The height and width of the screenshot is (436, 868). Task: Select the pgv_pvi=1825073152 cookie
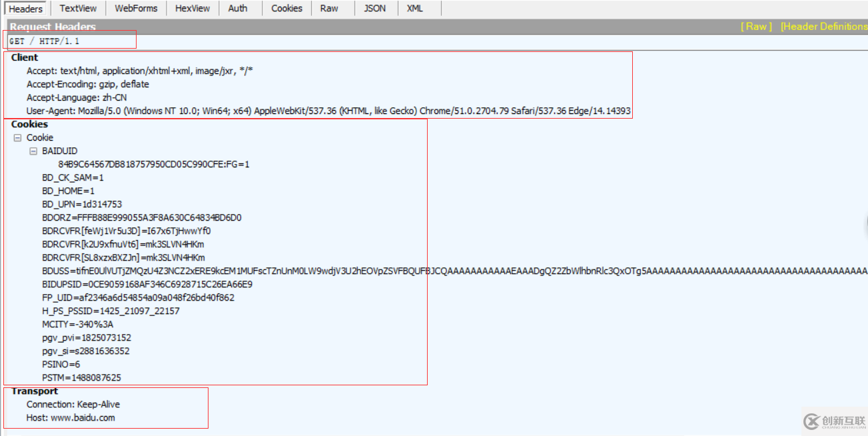(87, 337)
